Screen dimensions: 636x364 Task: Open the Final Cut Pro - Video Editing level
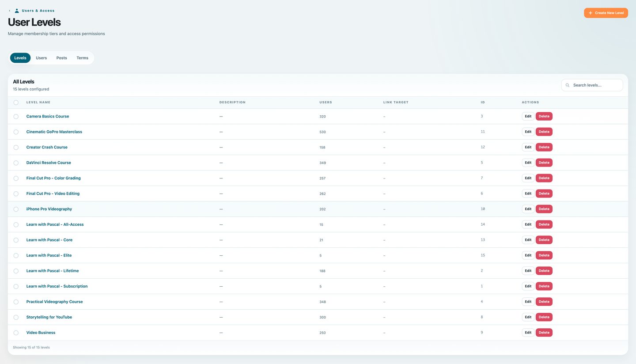(53, 193)
